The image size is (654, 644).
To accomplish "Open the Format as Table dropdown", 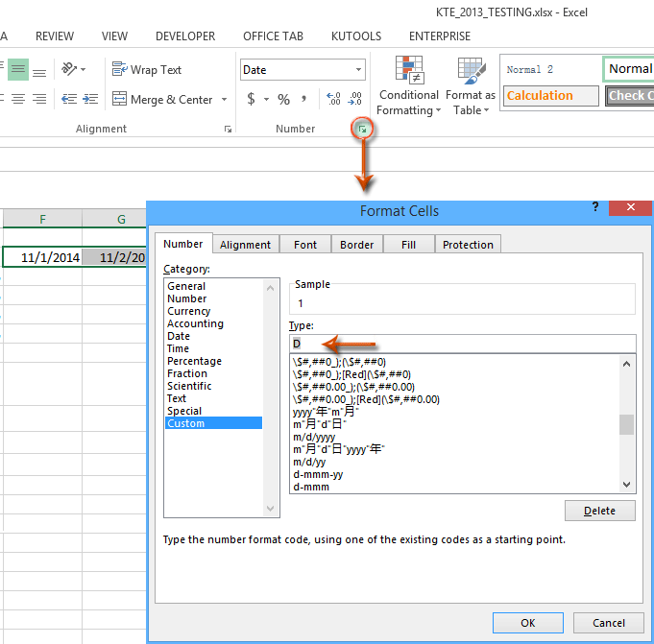I will click(471, 86).
